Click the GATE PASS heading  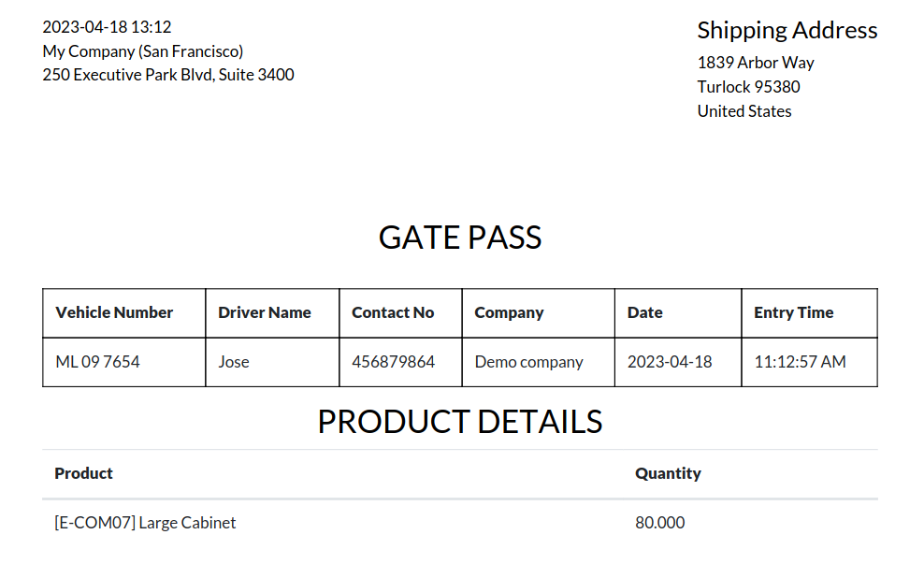459,238
